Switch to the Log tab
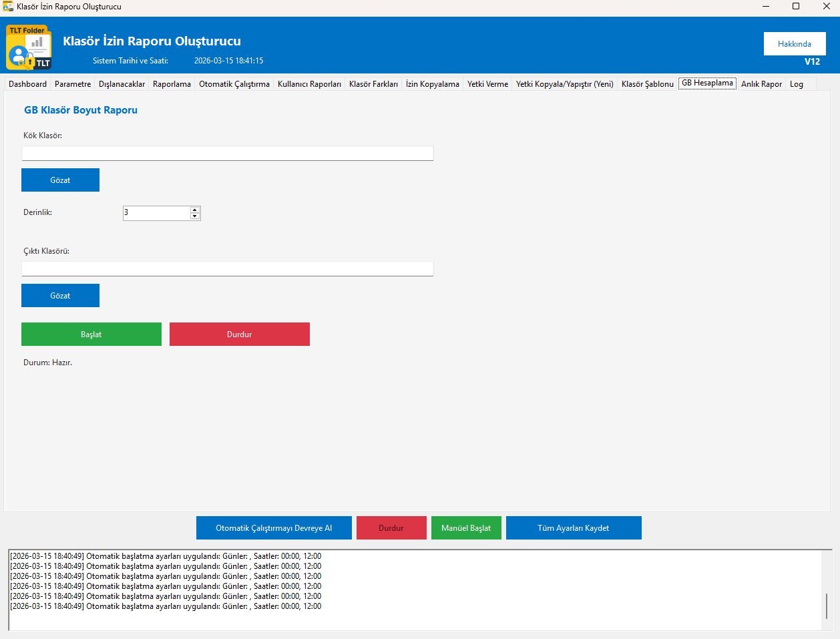Viewport: 840px width, 639px height. click(797, 84)
